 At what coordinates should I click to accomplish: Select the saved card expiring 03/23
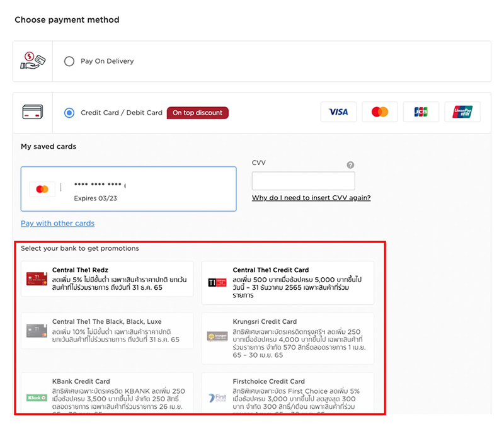(x=129, y=189)
